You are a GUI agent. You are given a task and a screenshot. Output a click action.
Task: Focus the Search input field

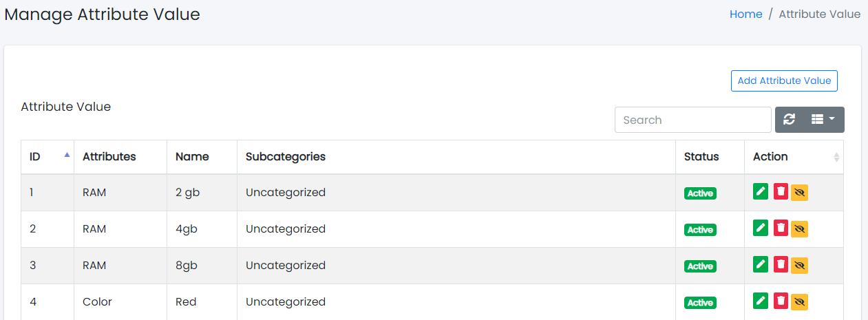(692, 120)
